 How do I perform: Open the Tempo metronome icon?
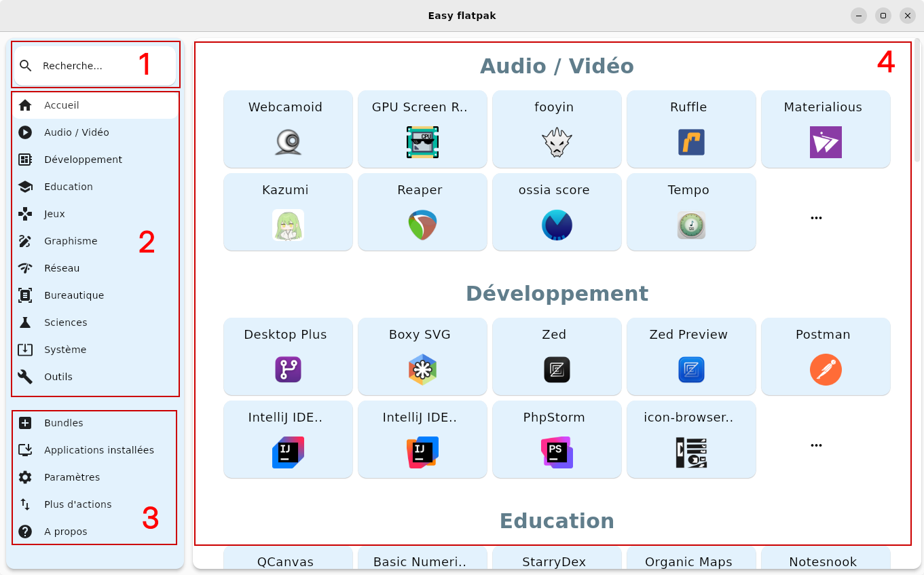[x=691, y=225]
